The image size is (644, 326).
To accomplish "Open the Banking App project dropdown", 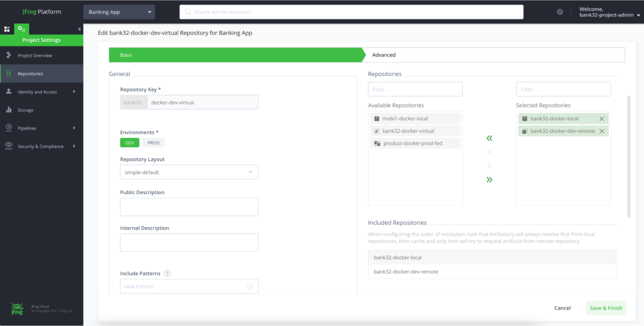I will coord(119,12).
